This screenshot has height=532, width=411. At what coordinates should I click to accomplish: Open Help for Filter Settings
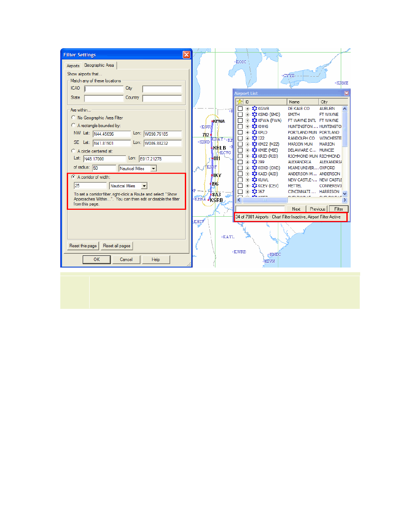tap(156, 259)
